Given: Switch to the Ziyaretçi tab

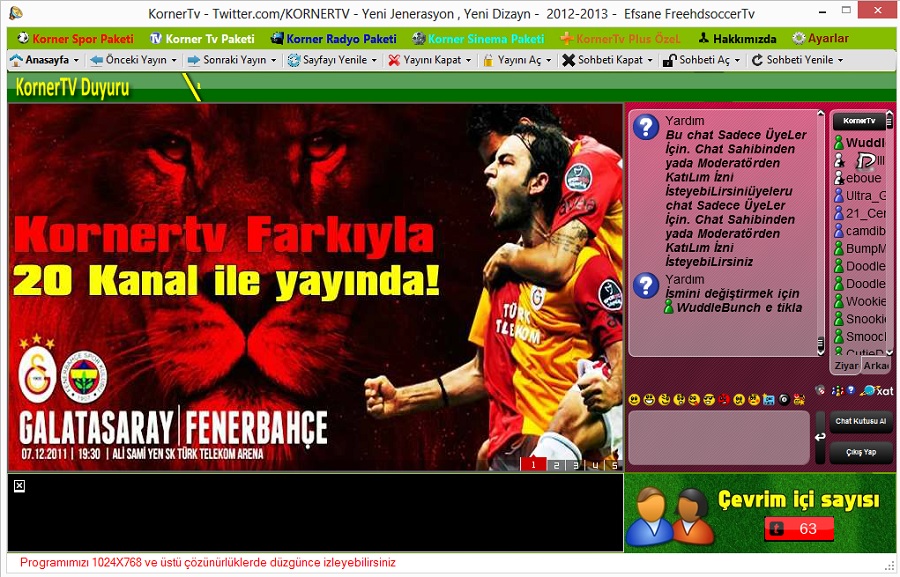Looking at the screenshot, I should pos(846,366).
